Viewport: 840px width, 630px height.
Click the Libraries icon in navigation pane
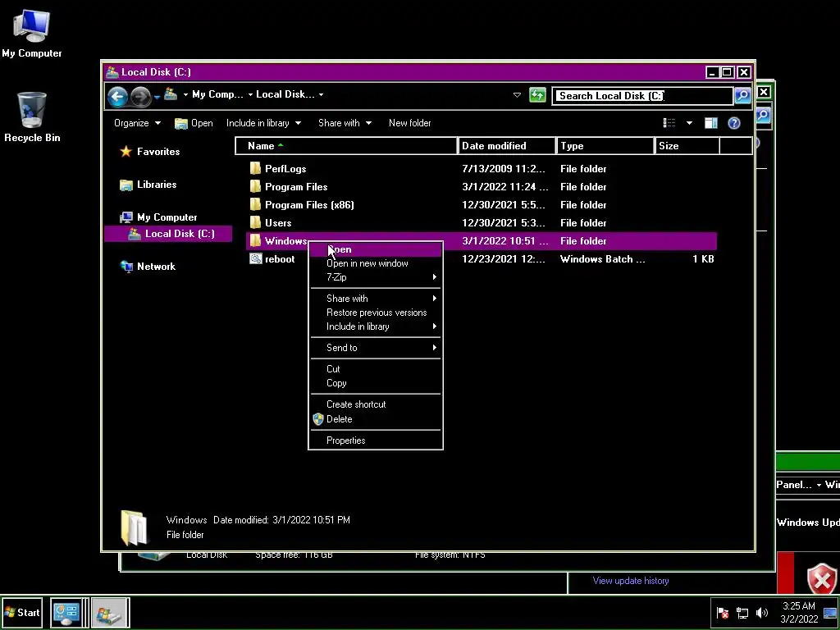(x=126, y=185)
